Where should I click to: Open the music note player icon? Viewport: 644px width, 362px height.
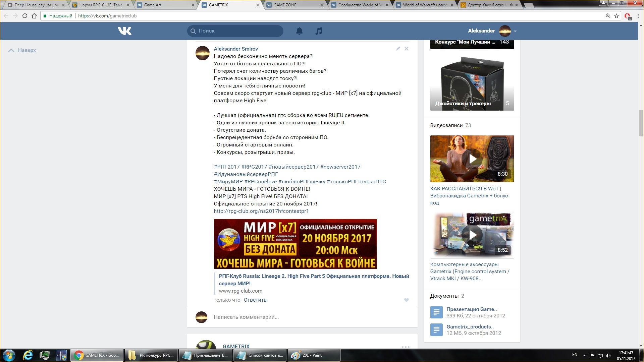pyautogui.click(x=319, y=31)
